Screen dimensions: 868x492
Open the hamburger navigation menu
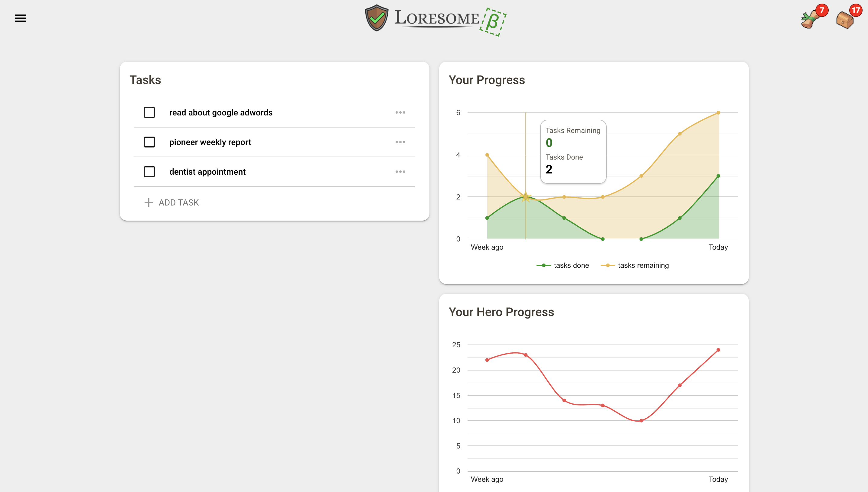20,18
